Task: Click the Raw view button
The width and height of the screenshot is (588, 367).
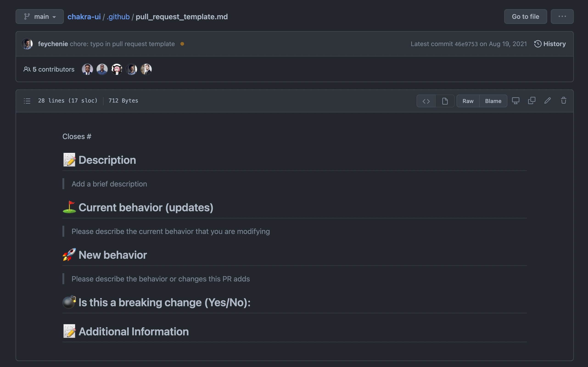Action: (x=468, y=101)
